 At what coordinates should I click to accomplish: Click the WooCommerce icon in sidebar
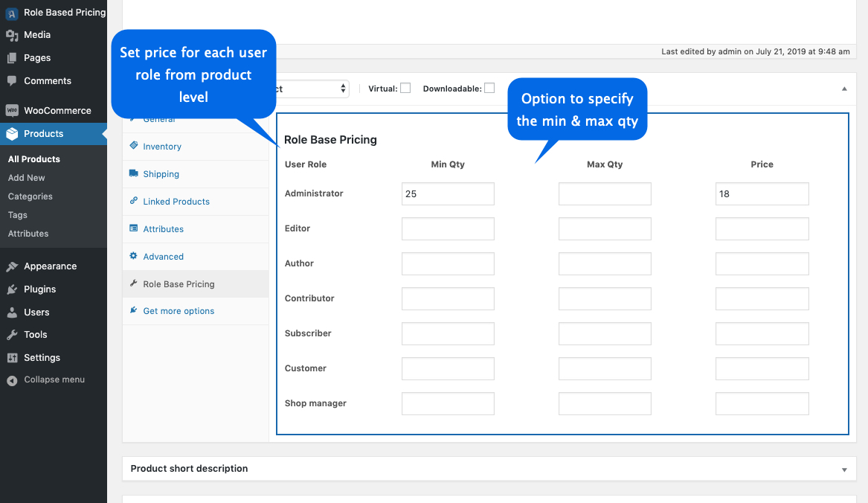[12, 110]
